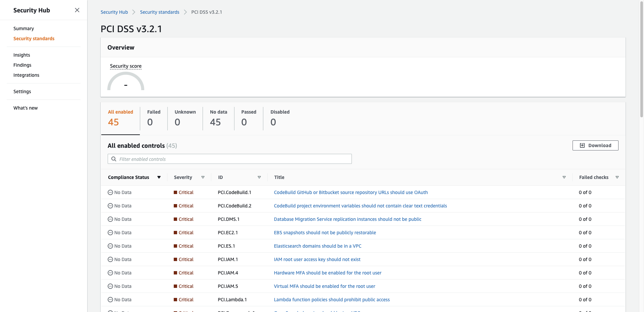Open Lambda function policies public access control
The width and height of the screenshot is (644, 312).
pos(332,300)
